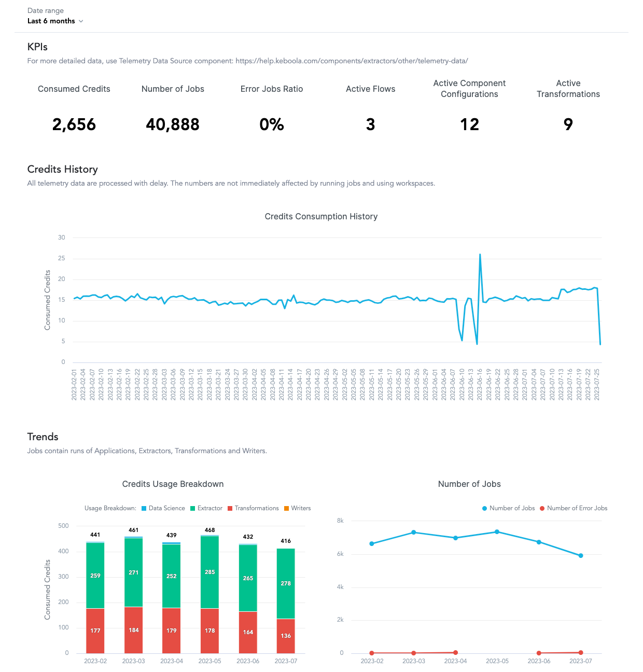Click the total label 468 above 2023-05 bar
Screen dimensions: 643x672
click(210, 530)
